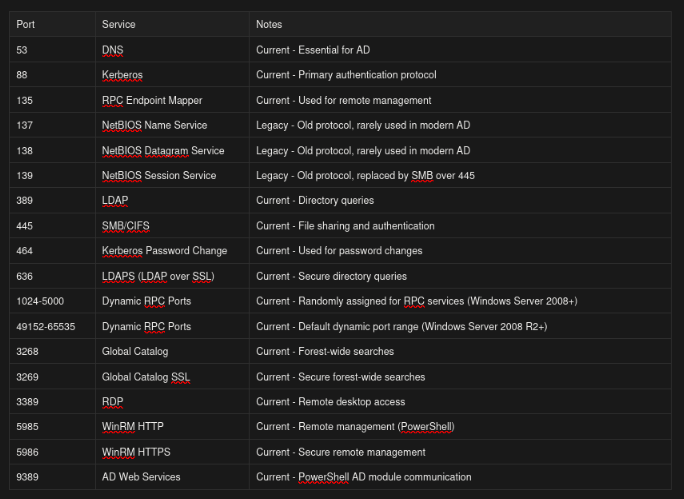Click port range 1024-5000 cell
Viewport: 684px width, 499px height.
tap(40, 301)
